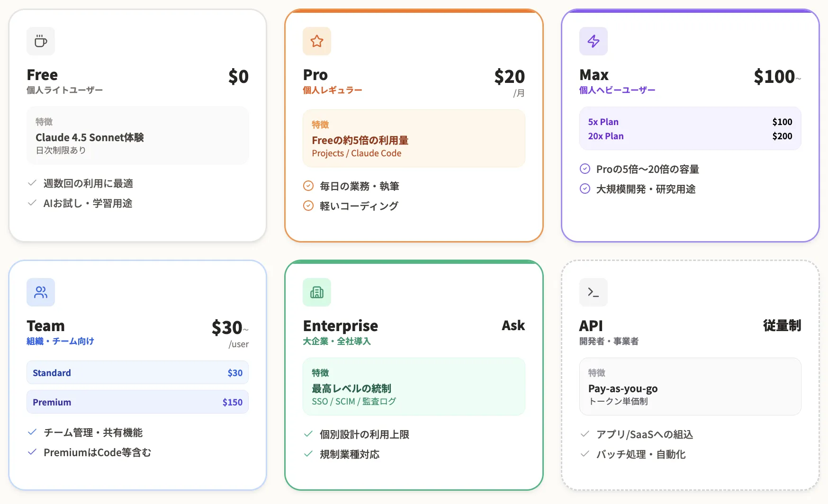The width and height of the screenshot is (828, 504).
Task: Select the Premium $150 plan row
Action: pos(137,402)
